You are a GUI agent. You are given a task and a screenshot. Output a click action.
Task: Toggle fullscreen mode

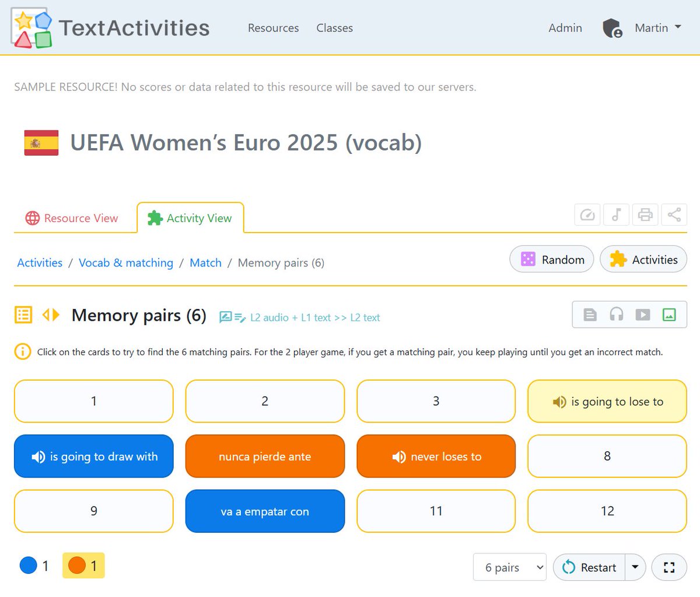[669, 567]
